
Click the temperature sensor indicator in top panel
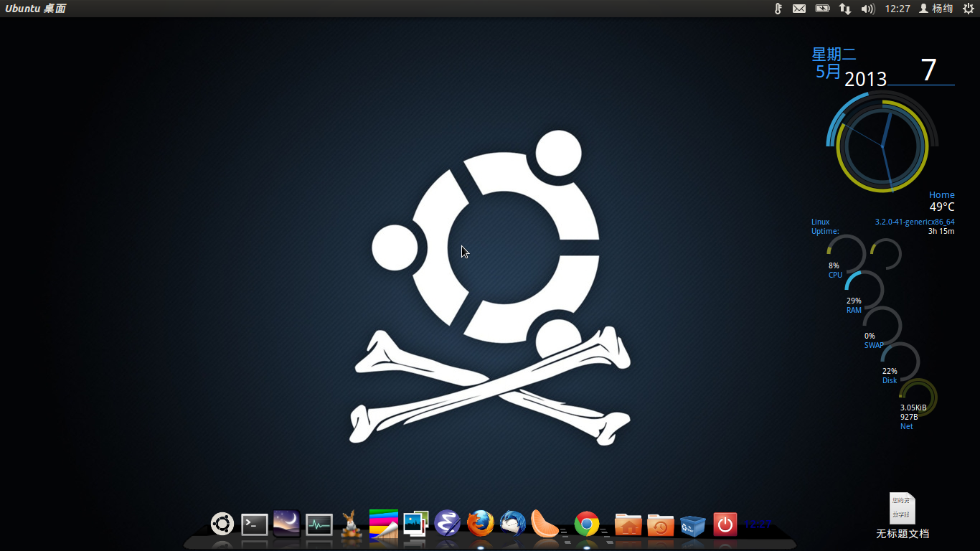[x=778, y=9]
